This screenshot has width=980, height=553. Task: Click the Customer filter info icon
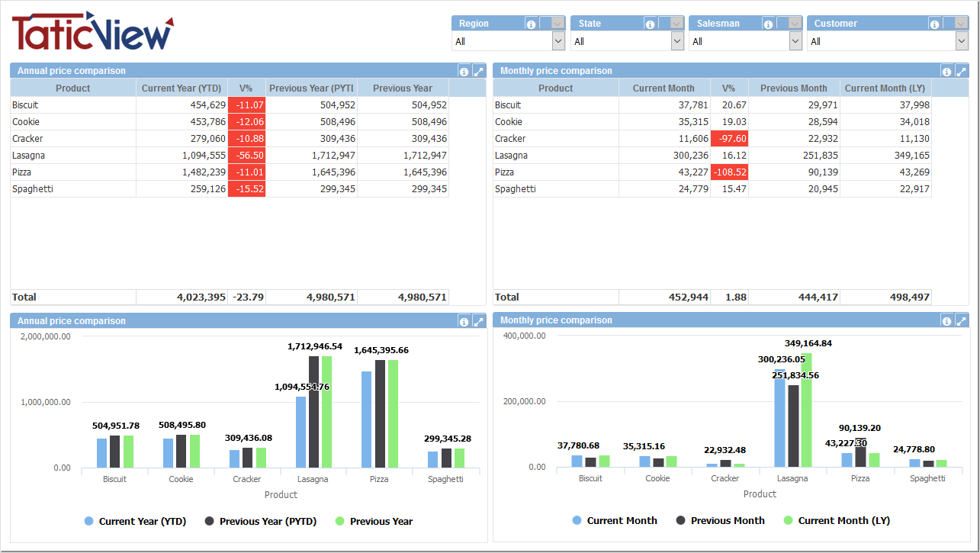click(934, 24)
